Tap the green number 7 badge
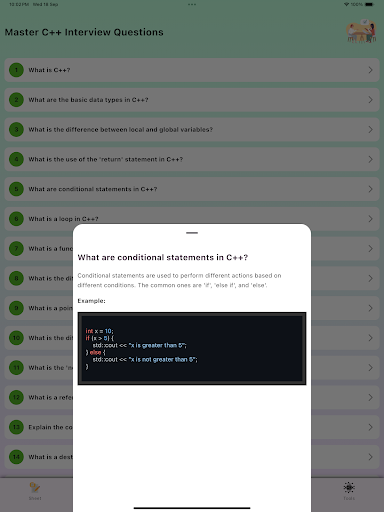The image size is (384, 512). 16,248
